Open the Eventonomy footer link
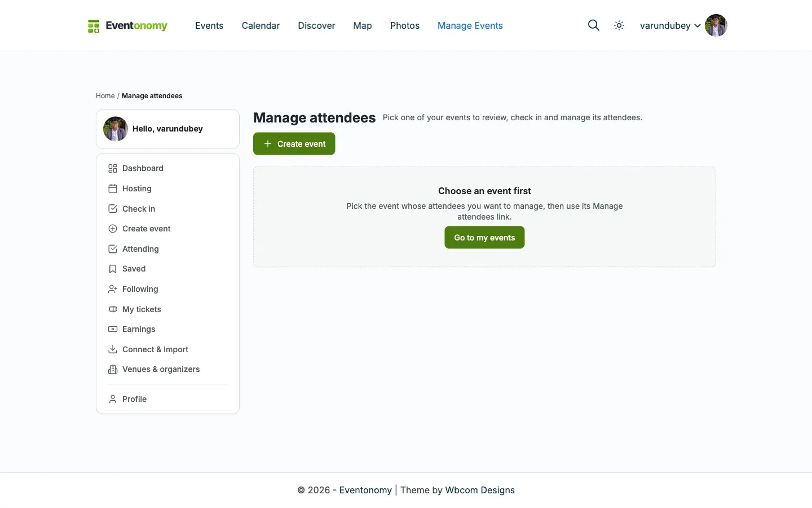The image size is (812, 508). click(x=365, y=490)
